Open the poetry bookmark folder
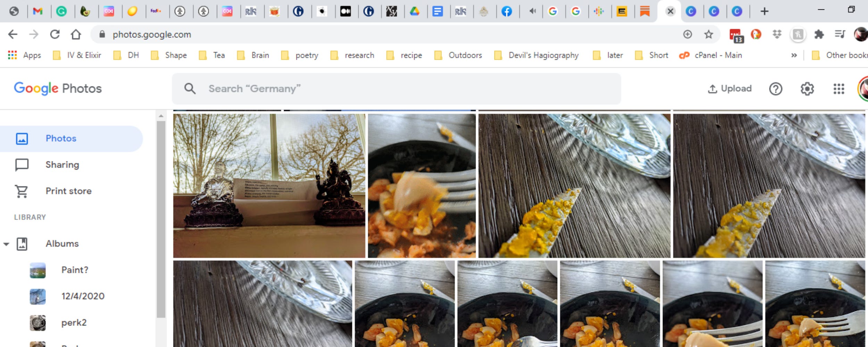 coord(300,55)
